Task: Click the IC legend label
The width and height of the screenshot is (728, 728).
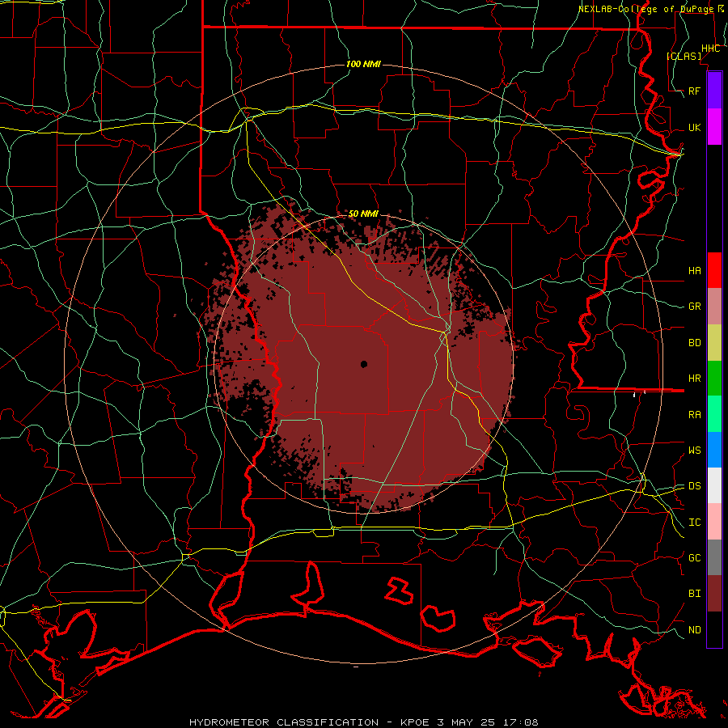Action: (x=694, y=523)
